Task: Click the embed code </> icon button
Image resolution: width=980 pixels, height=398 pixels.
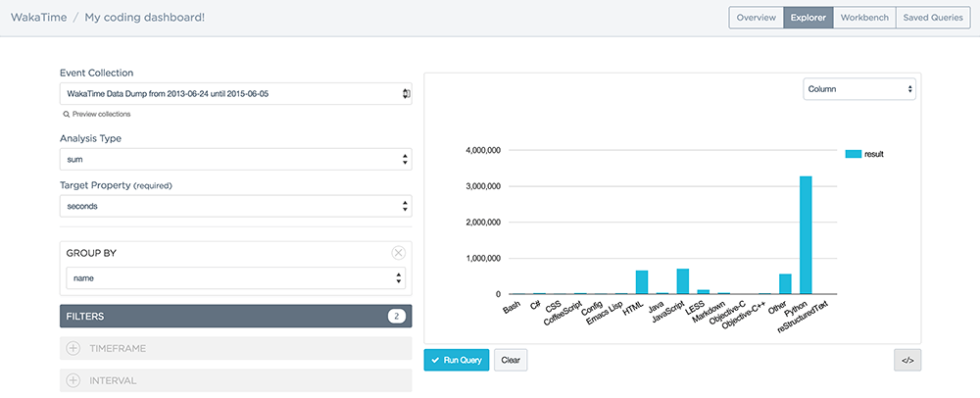Action: click(x=906, y=361)
